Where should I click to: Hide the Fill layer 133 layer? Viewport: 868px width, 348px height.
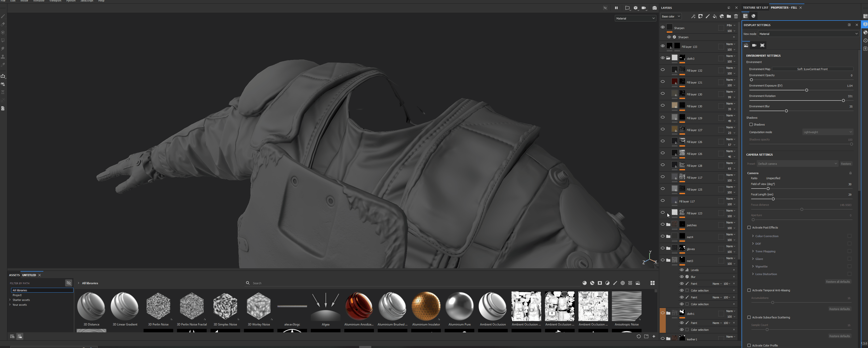click(662, 46)
